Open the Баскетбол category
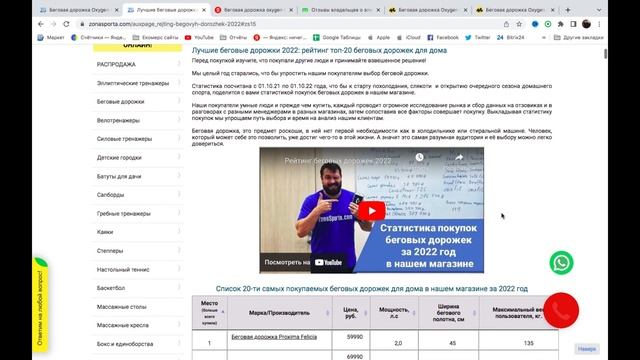 point(111,288)
